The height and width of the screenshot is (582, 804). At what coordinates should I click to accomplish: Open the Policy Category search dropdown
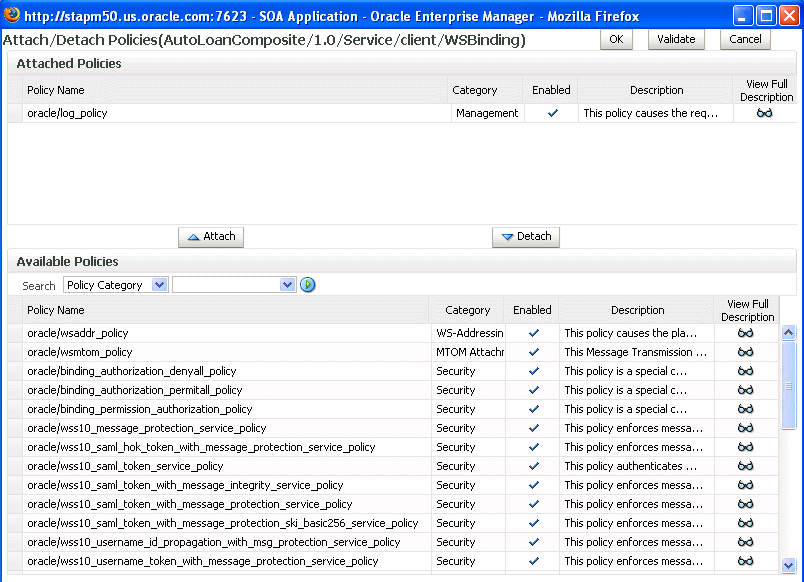pyautogui.click(x=116, y=285)
